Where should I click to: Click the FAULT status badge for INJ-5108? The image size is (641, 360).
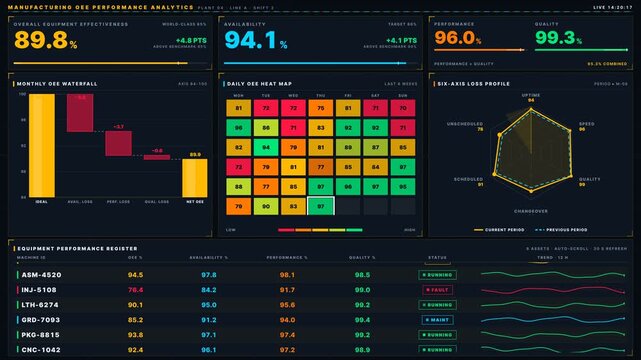coord(437,290)
